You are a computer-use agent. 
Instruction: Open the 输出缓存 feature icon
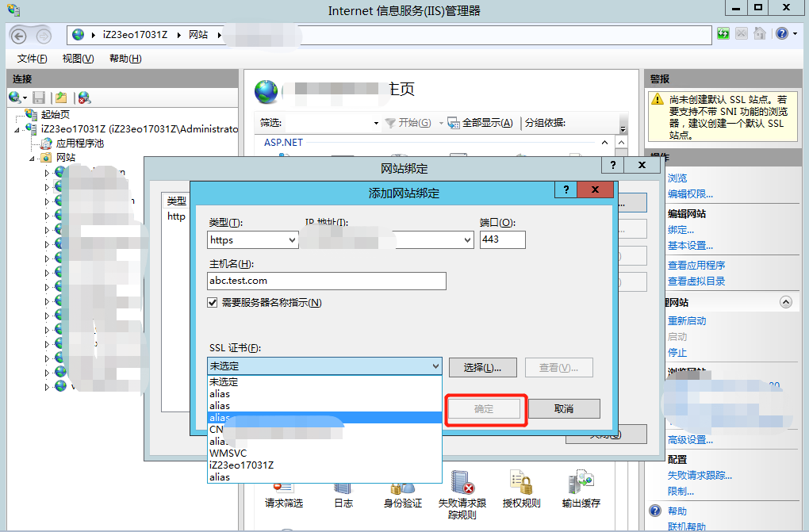[x=581, y=482]
